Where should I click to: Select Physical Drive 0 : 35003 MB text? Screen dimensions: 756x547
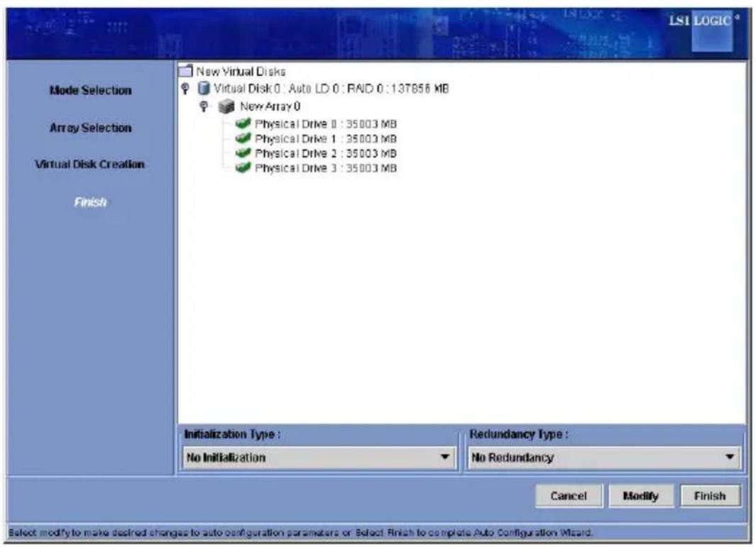click(x=326, y=124)
